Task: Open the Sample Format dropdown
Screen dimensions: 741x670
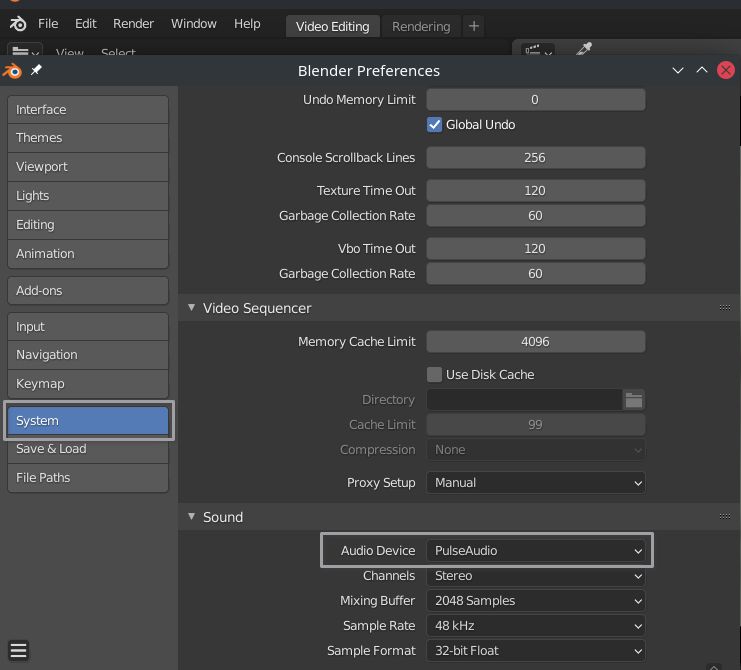Action: pos(535,651)
